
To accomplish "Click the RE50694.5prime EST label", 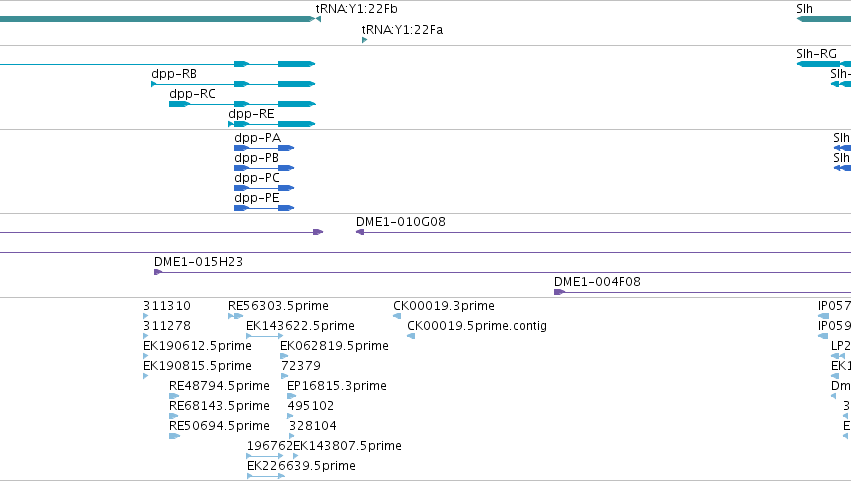I will point(219,426).
